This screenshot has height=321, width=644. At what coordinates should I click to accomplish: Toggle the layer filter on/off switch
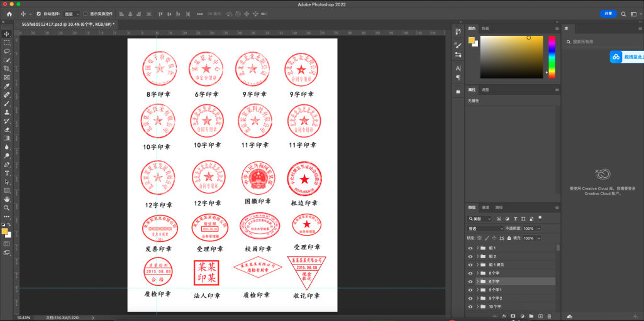(x=540, y=218)
